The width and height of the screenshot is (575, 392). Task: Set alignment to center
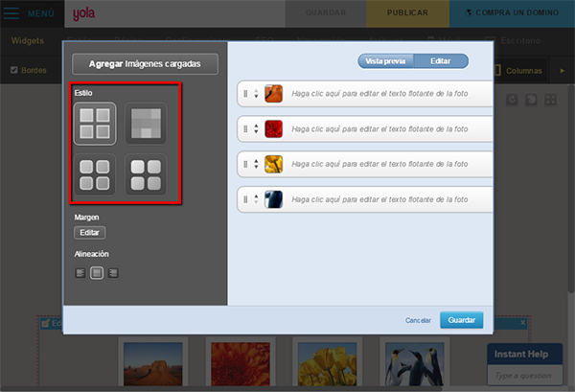click(97, 273)
